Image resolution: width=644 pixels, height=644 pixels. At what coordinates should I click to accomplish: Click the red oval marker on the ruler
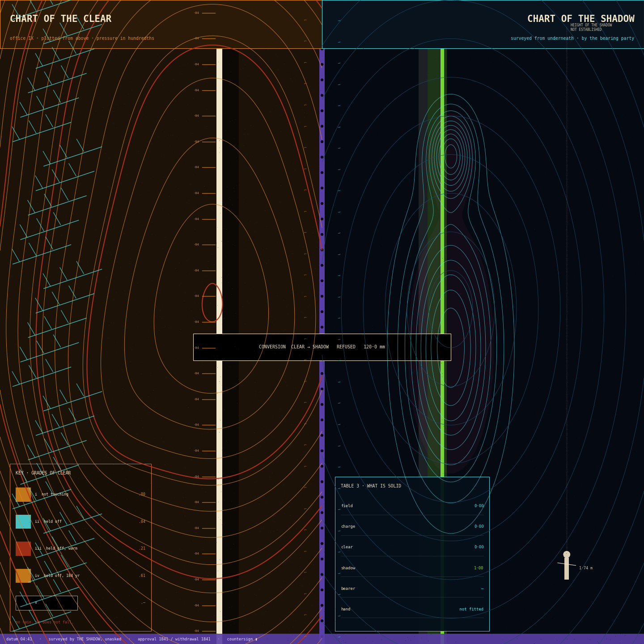click(x=212, y=303)
